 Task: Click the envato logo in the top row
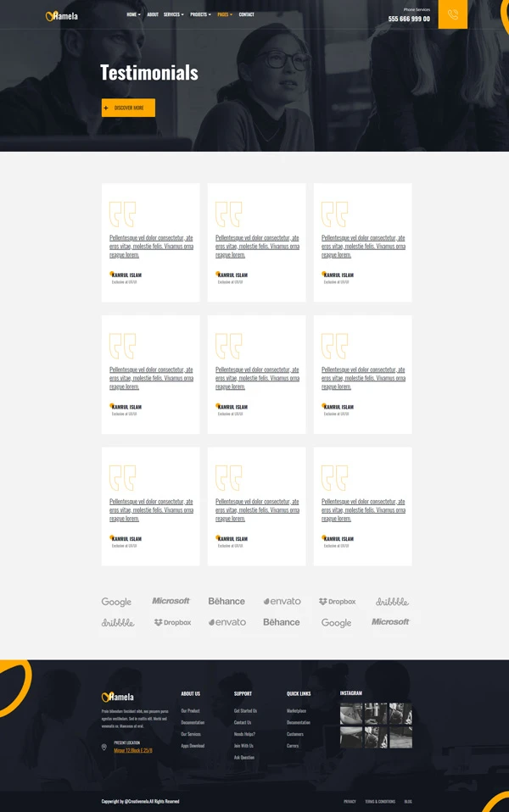point(282,601)
